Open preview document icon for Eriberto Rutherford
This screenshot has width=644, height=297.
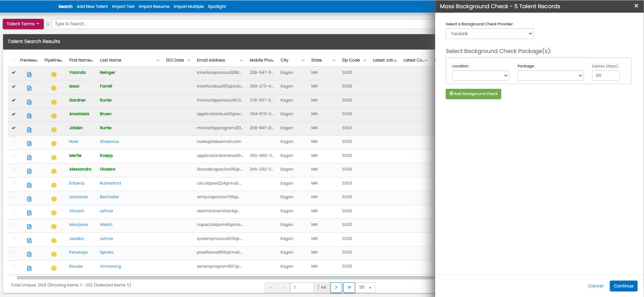(29, 185)
